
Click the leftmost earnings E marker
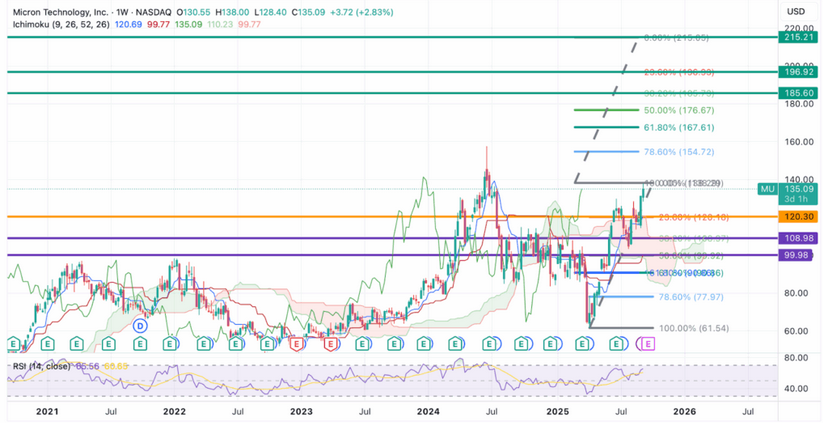(x=12, y=343)
